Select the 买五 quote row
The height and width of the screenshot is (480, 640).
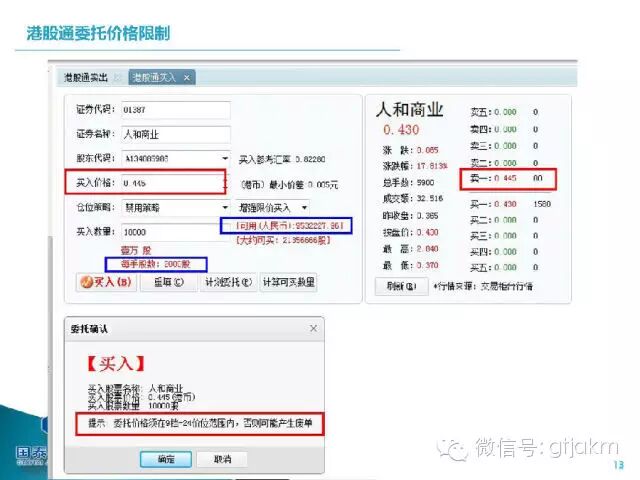point(504,267)
